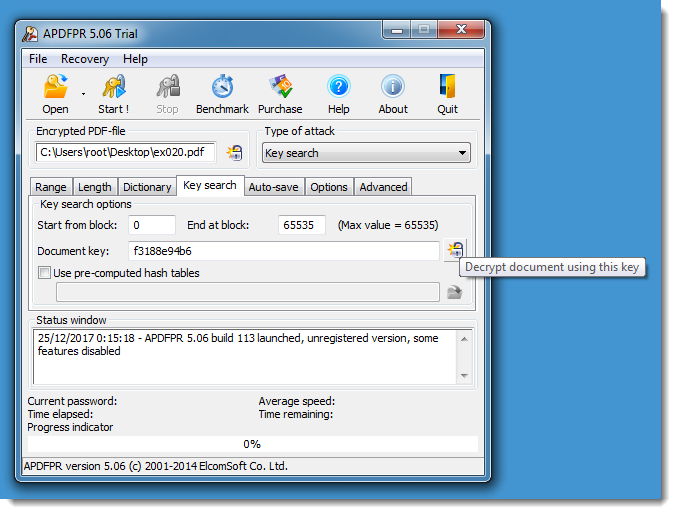Click the Start from block field
676x514 pixels.
[152, 225]
